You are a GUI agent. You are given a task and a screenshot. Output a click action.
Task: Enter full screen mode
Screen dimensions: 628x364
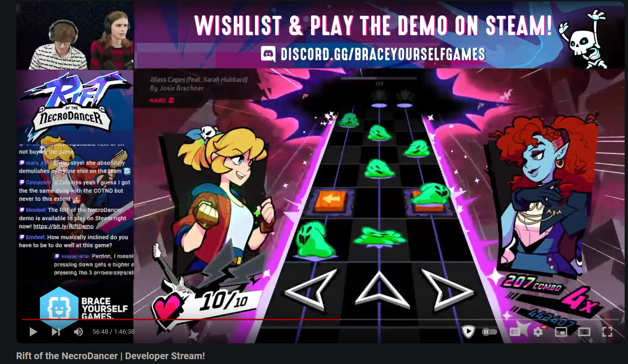[x=607, y=332]
